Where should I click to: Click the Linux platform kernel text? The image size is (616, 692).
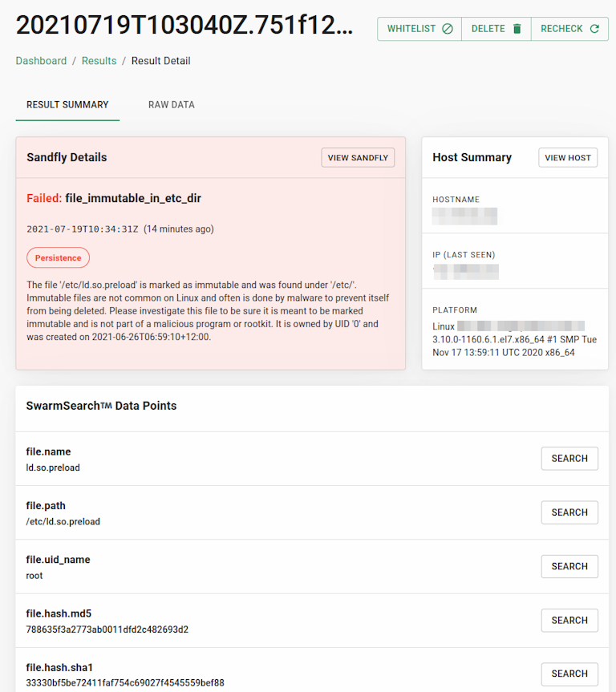click(514, 339)
